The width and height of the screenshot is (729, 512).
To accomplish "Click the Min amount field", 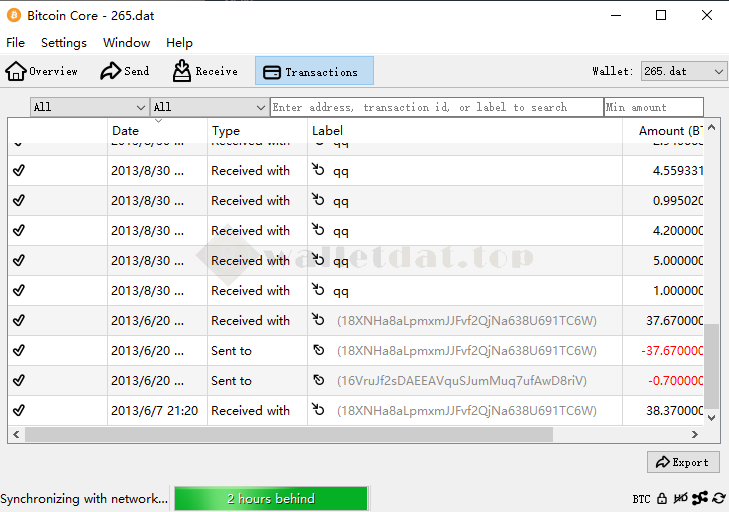I will click(x=653, y=107).
